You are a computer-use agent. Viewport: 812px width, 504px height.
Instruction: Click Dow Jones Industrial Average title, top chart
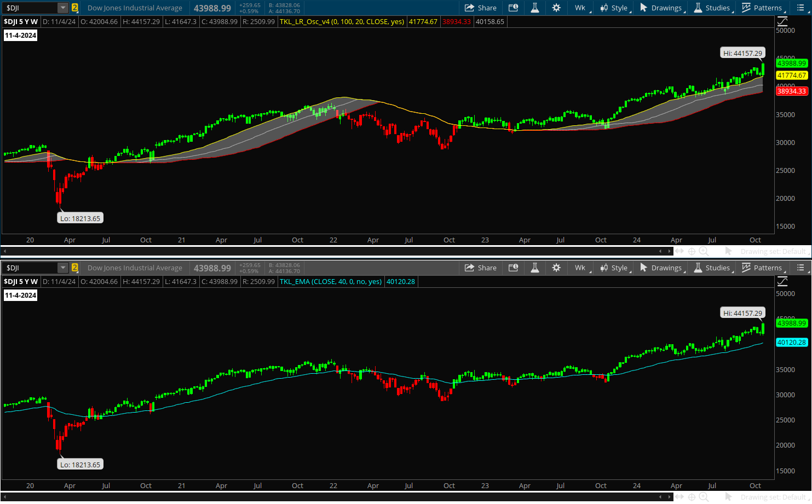point(135,8)
